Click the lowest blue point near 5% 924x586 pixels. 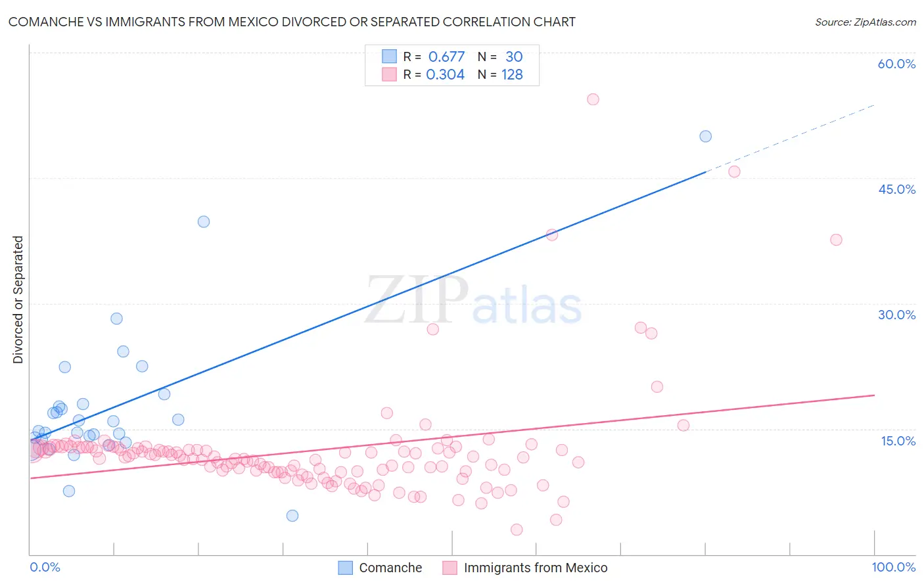pyautogui.click(x=292, y=515)
